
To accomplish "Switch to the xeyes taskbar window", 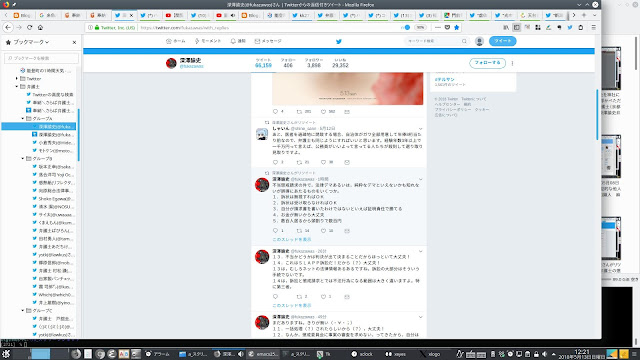I will click(396, 354).
